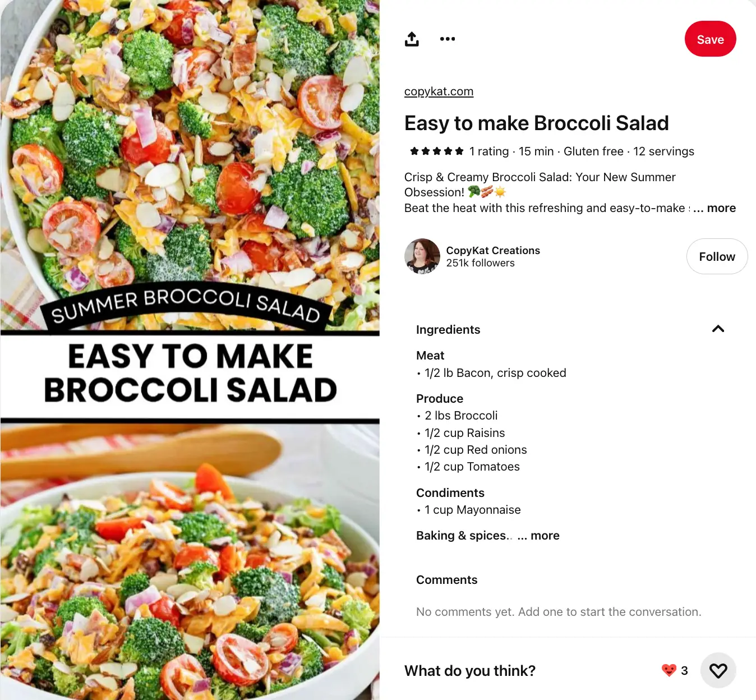Collapse the Ingredients section chevron
Image resolution: width=756 pixels, height=700 pixels.
[718, 329]
